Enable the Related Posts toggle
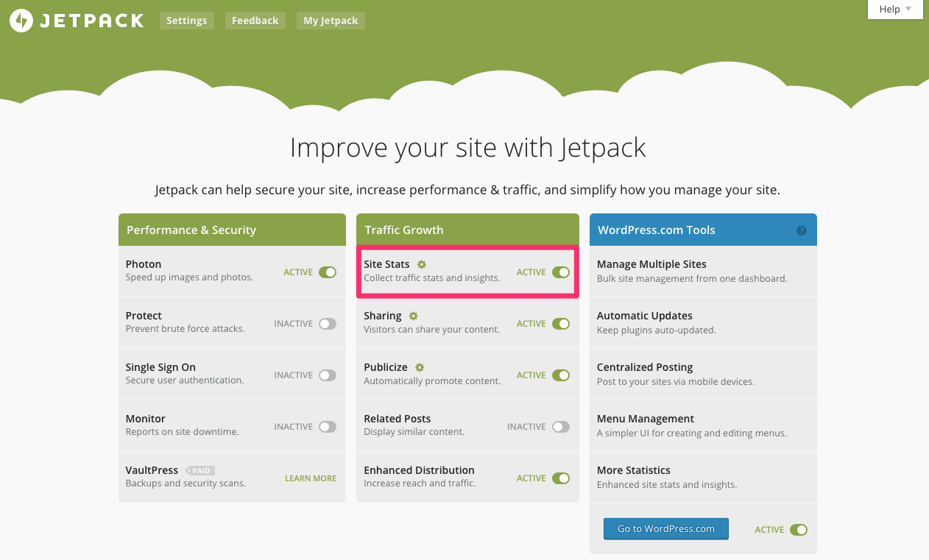Image resolution: width=929 pixels, height=560 pixels. click(561, 427)
